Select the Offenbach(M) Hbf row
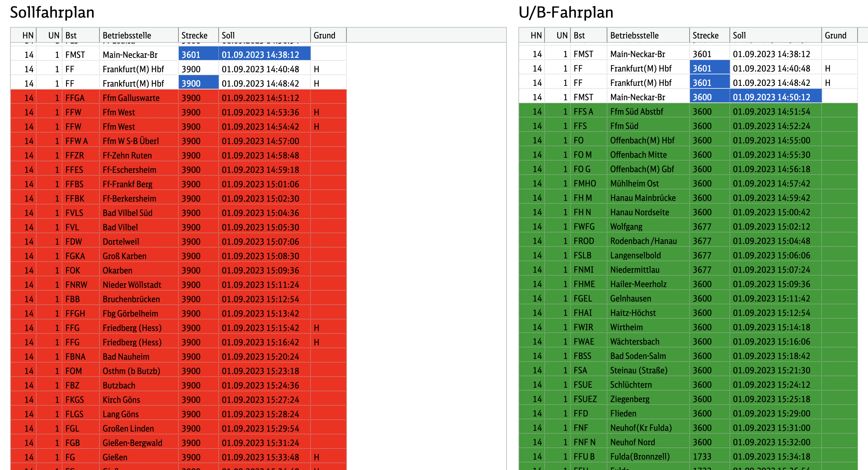Image resolution: width=868 pixels, height=470 pixels. point(642,140)
